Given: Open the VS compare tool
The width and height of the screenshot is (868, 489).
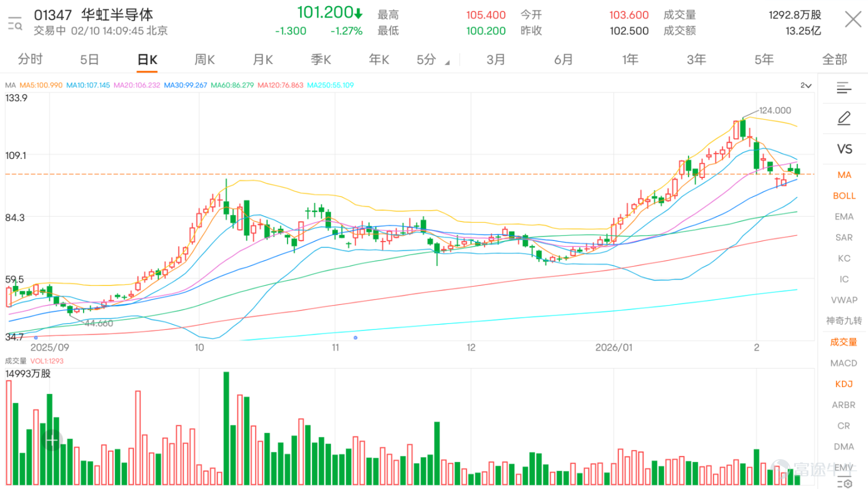Looking at the screenshot, I should tap(844, 149).
